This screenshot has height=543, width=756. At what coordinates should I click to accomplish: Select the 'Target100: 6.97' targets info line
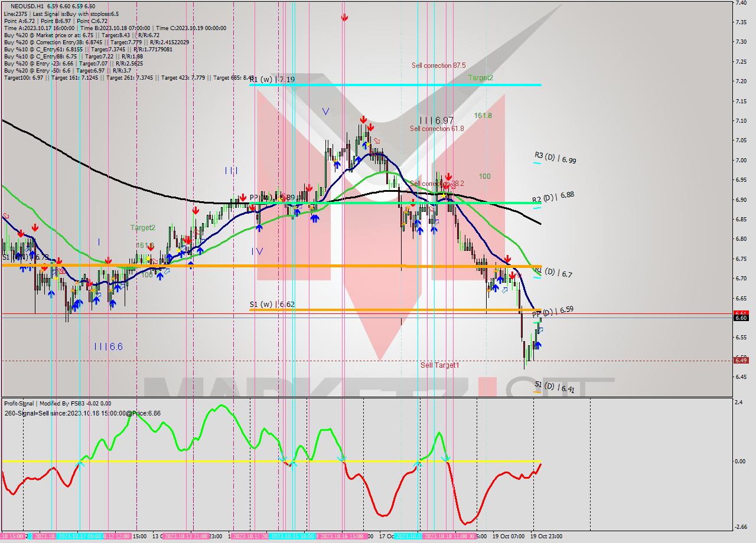[129, 78]
